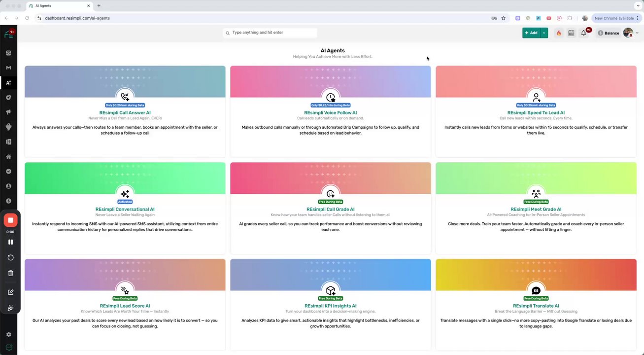Open the Chrome extensions puzzle icon
Viewport: 644px width, 355px height.
click(570, 18)
